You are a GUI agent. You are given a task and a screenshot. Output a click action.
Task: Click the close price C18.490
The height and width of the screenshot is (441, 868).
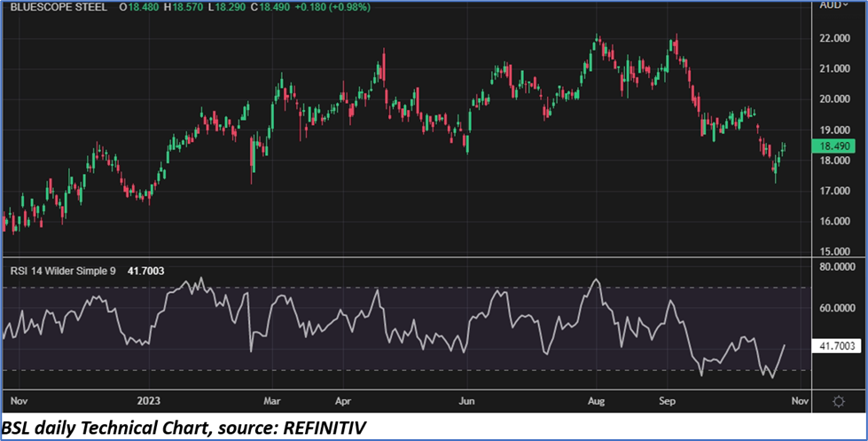coord(272,7)
